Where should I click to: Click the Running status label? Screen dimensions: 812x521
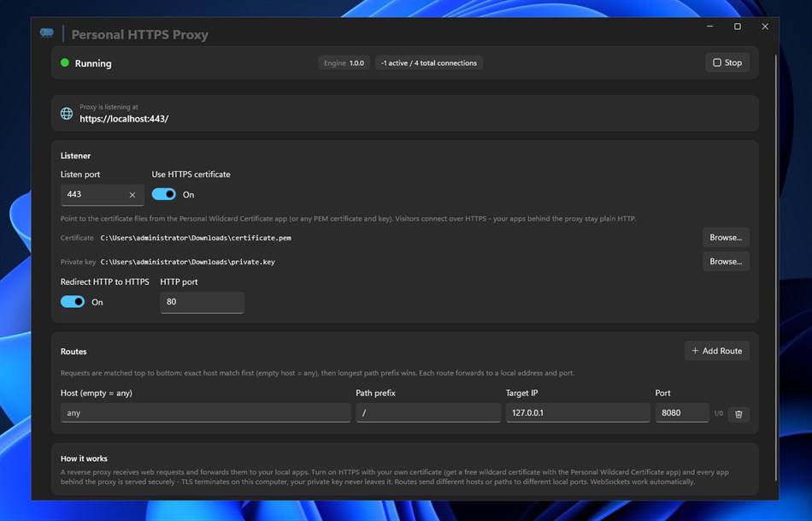click(93, 63)
